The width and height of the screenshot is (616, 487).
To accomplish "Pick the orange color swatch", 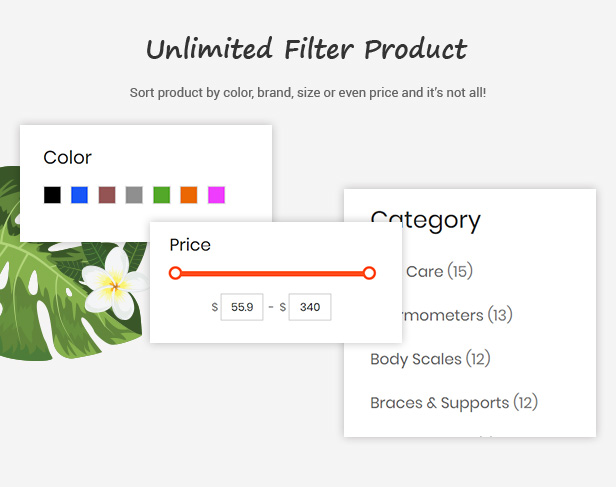I will coord(189,195).
